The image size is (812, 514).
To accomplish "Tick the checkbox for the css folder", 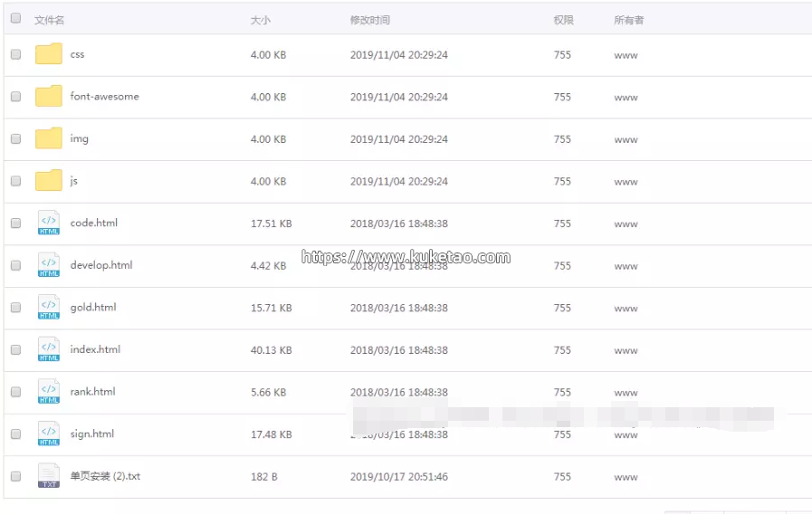I will (15, 54).
